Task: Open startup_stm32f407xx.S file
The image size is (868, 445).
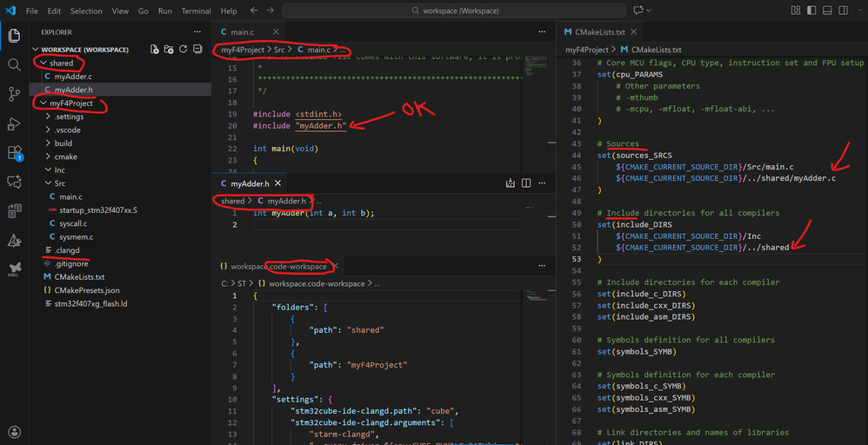Action: (x=98, y=210)
